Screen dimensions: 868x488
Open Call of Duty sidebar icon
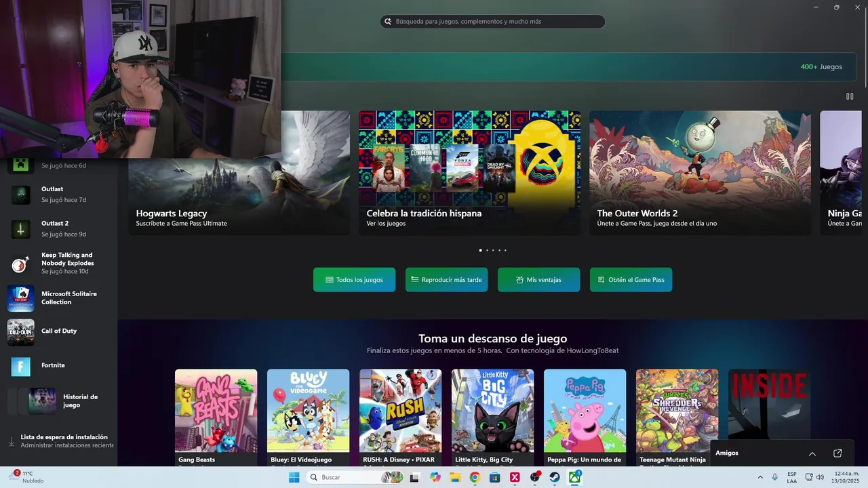[x=20, y=332]
